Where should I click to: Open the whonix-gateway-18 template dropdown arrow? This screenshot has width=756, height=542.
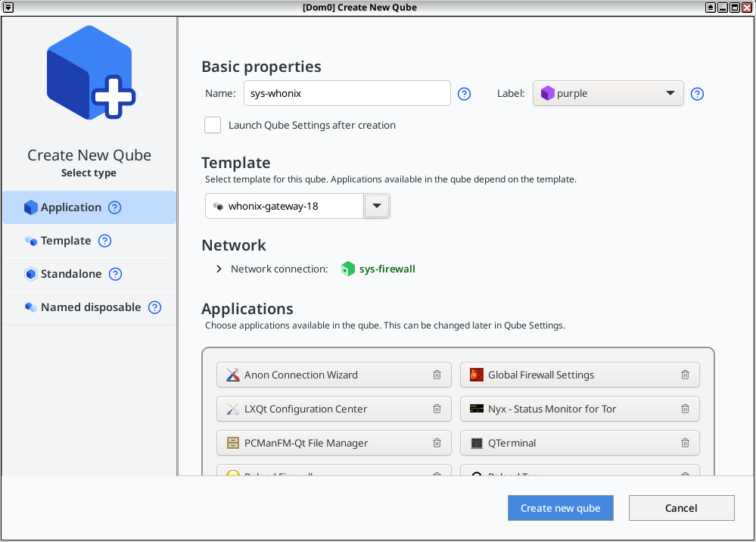[377, 206]
